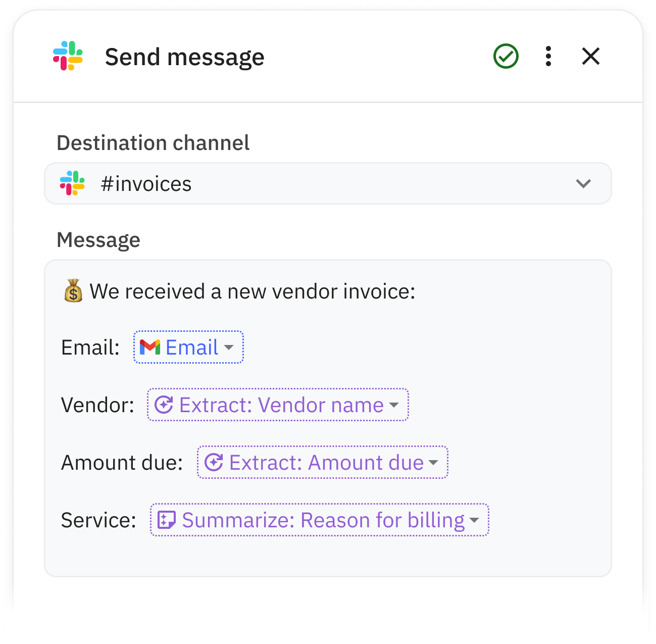
Task: Click the green confirmation checkmark icon
Action: 506,56
